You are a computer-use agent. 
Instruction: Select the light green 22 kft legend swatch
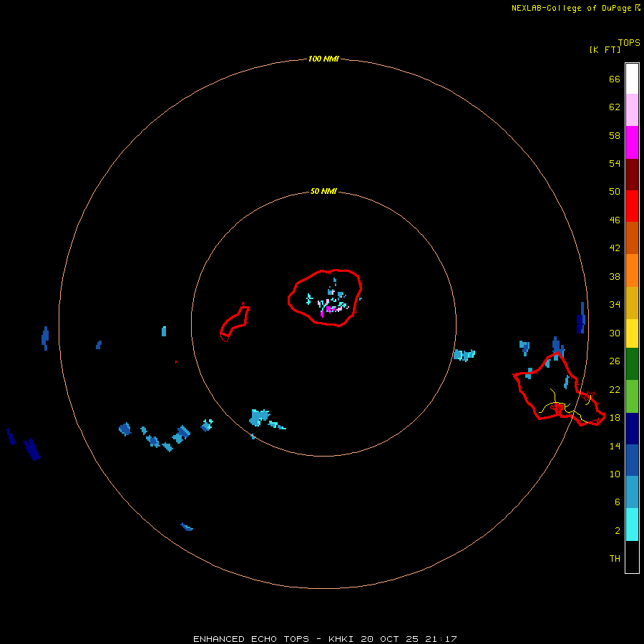click(x=632, y=396)
